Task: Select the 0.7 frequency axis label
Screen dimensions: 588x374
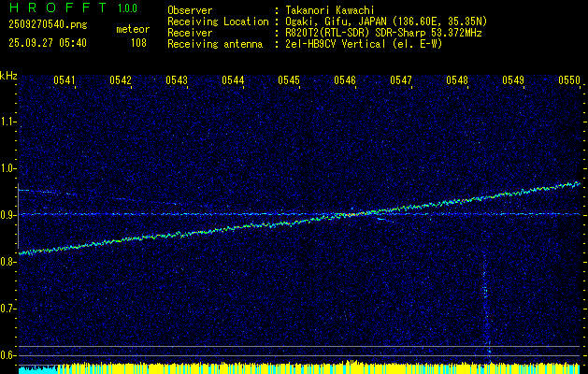Action: tap(8, 309)
